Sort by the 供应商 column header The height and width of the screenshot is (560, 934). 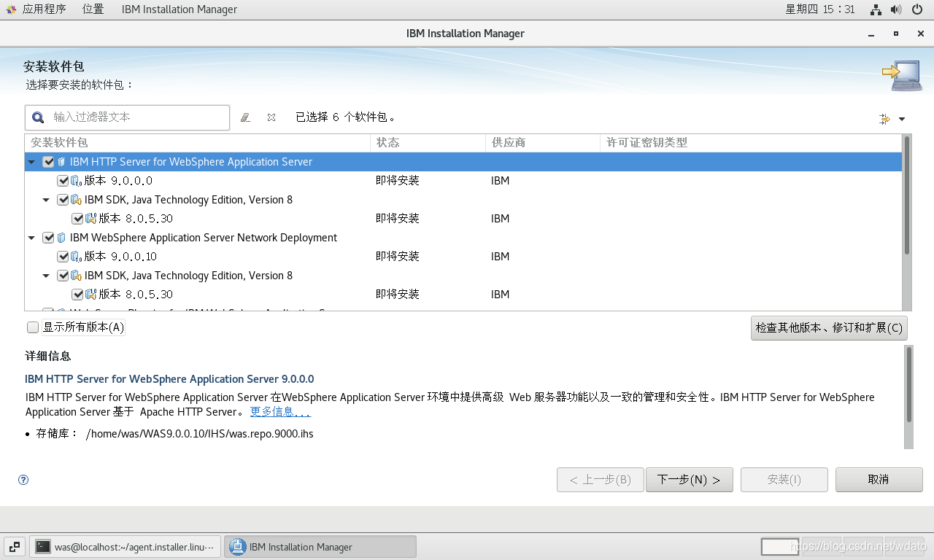click(543, 143)
